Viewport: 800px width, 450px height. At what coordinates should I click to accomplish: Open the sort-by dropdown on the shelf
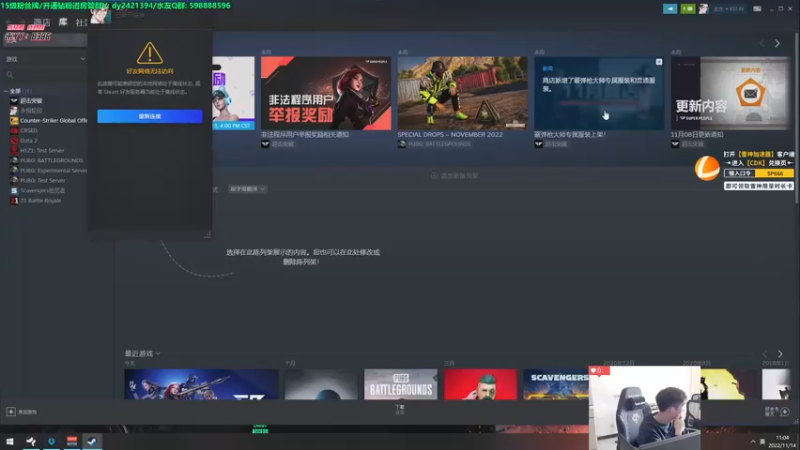coord(247,189)
